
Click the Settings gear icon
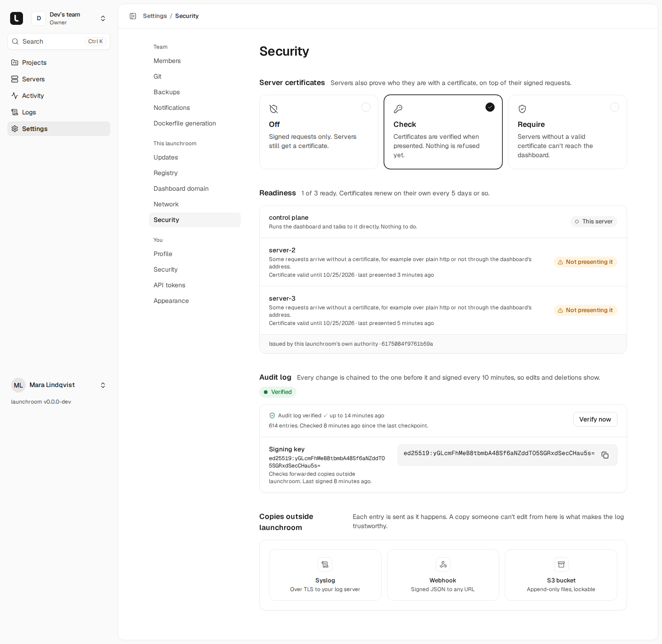[15, 129]
